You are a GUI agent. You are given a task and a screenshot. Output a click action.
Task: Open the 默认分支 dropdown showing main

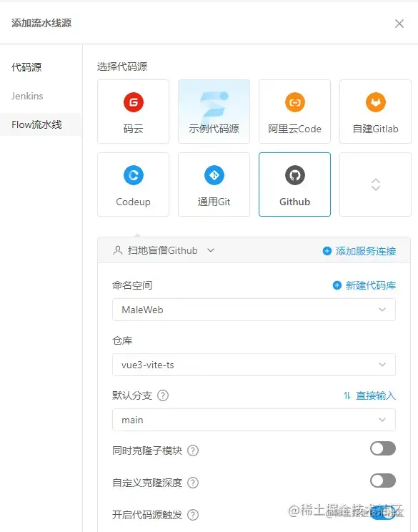(254, 420)
